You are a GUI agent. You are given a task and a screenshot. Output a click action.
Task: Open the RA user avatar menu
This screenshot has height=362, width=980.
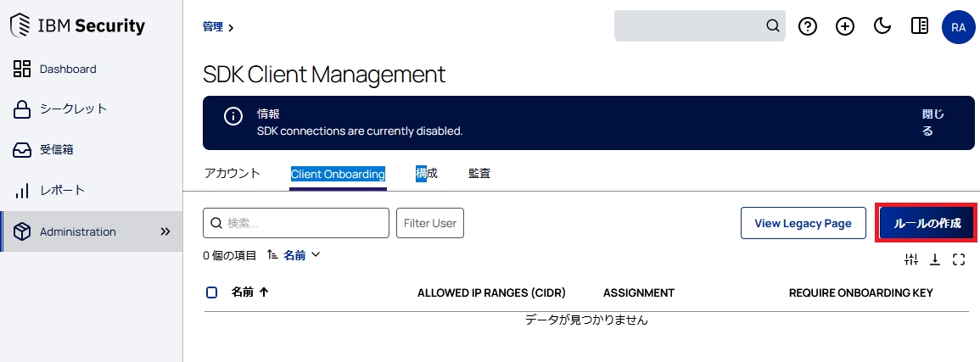click(x=959, y=27)
